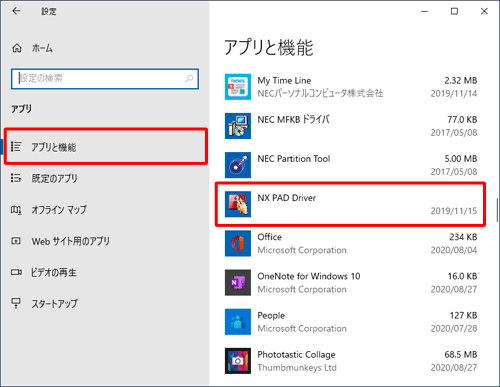Screen dimensions: 500x387
Task: Select アプリと機能 in the sidebar
Action: (54, 147)
